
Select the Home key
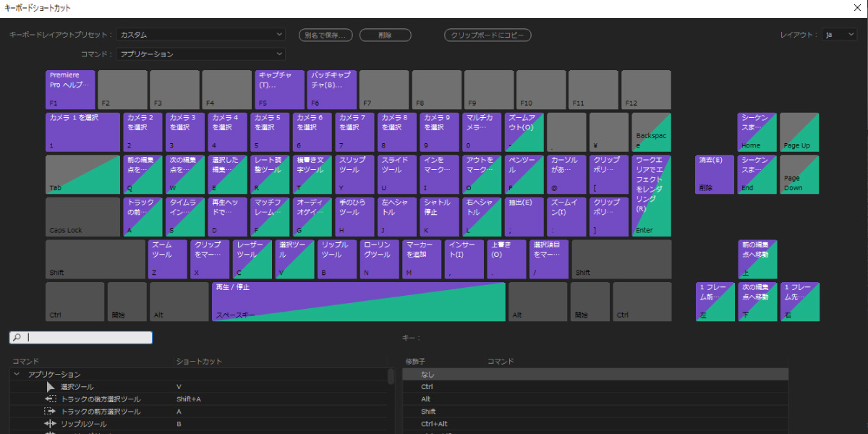tap(757, 132)
